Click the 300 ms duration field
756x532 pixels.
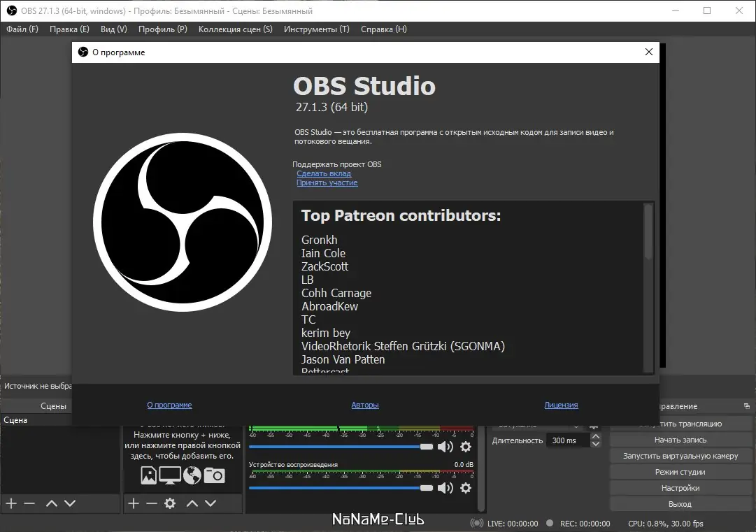coord(567,440)
